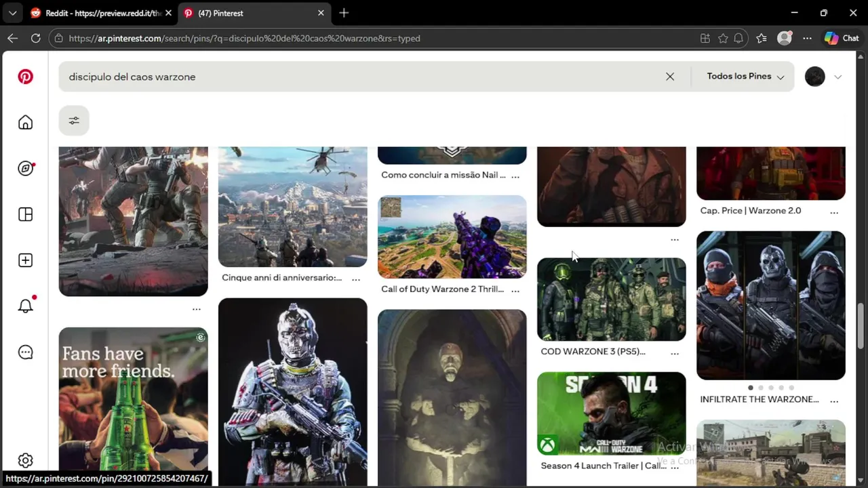Open the Cinque anni di anniversario pin title

coord(281,277)
